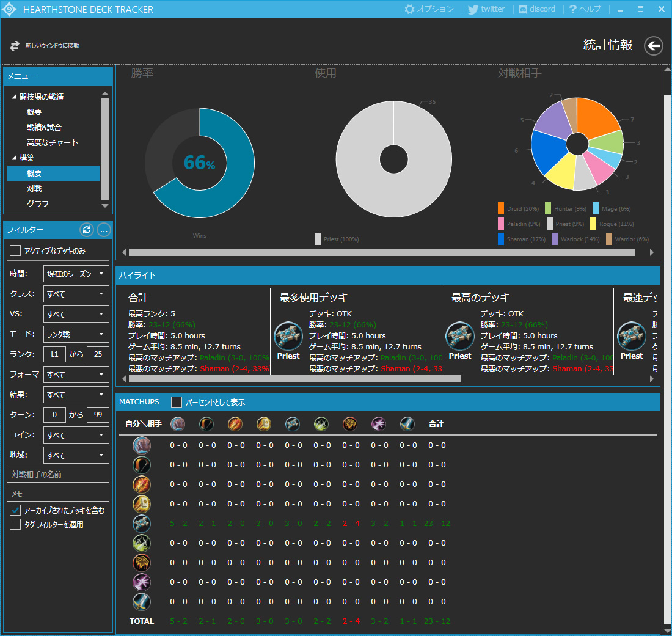Select 対戦 in the menu

click(x=34, y=189)
